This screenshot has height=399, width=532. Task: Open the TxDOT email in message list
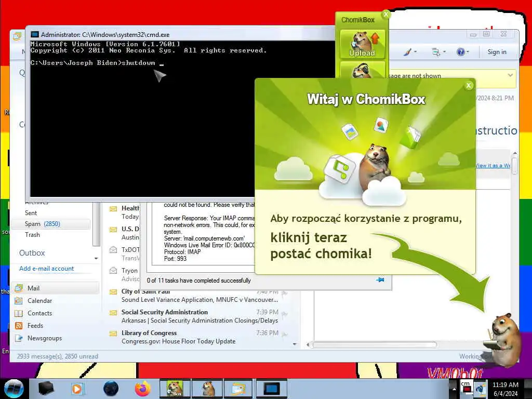point(125,254)
